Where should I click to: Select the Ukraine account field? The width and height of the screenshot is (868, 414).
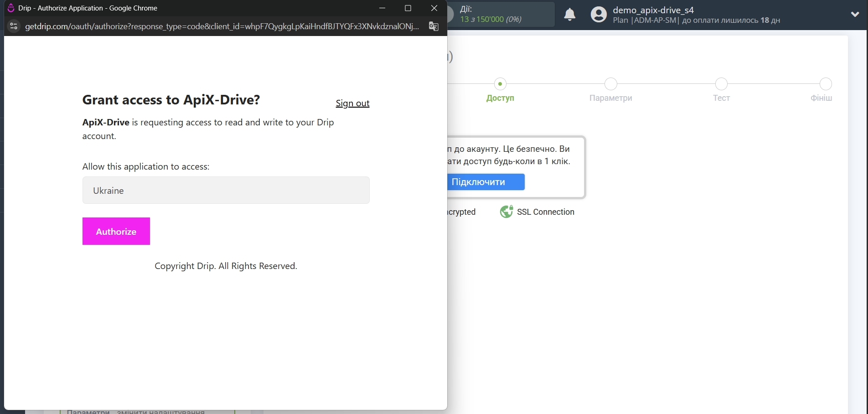[x=226, y=190]
